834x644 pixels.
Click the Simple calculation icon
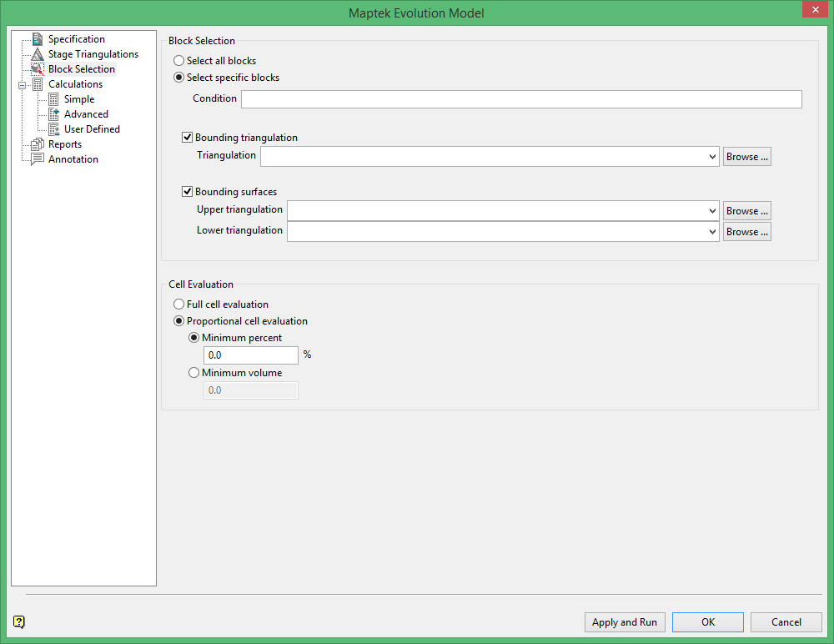tap(53, 99)
